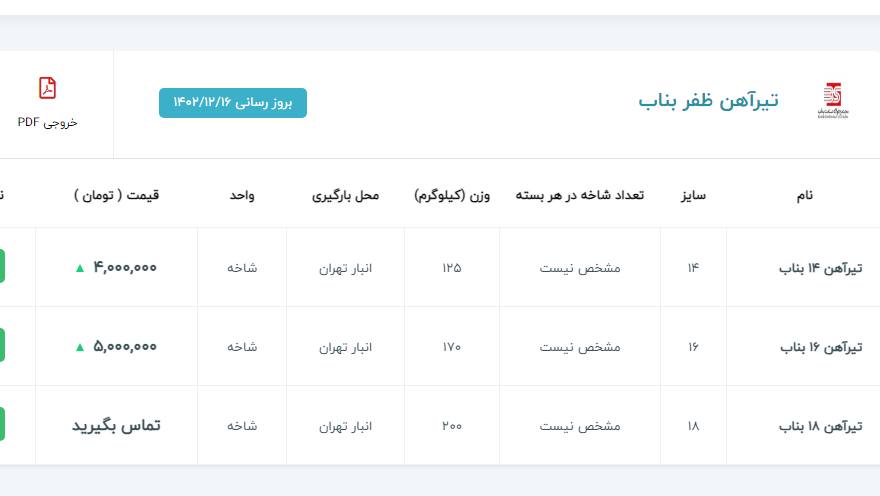Screen dimensions: 880x496
Task: Click the خروجی PDF text label
Action: point(47,122)
